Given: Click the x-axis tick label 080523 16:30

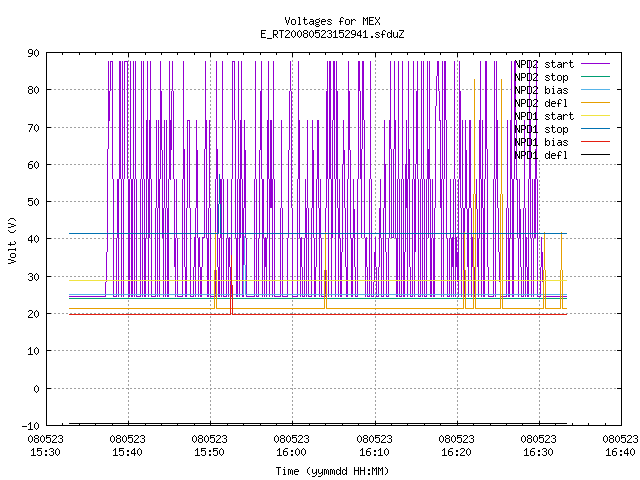Looking at the screenshot, I should point(538,445).
